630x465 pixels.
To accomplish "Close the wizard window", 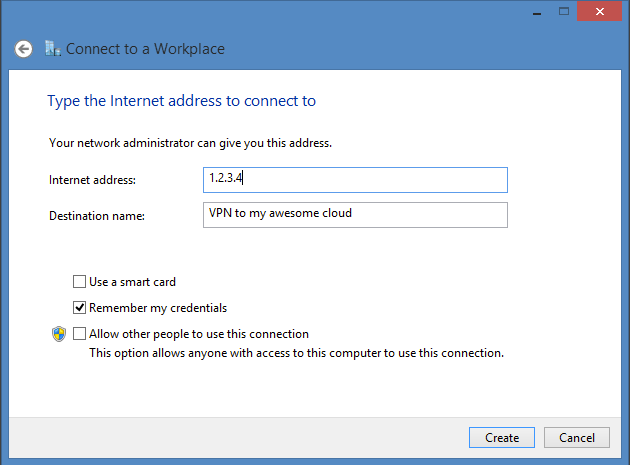I will coord(597,9).
